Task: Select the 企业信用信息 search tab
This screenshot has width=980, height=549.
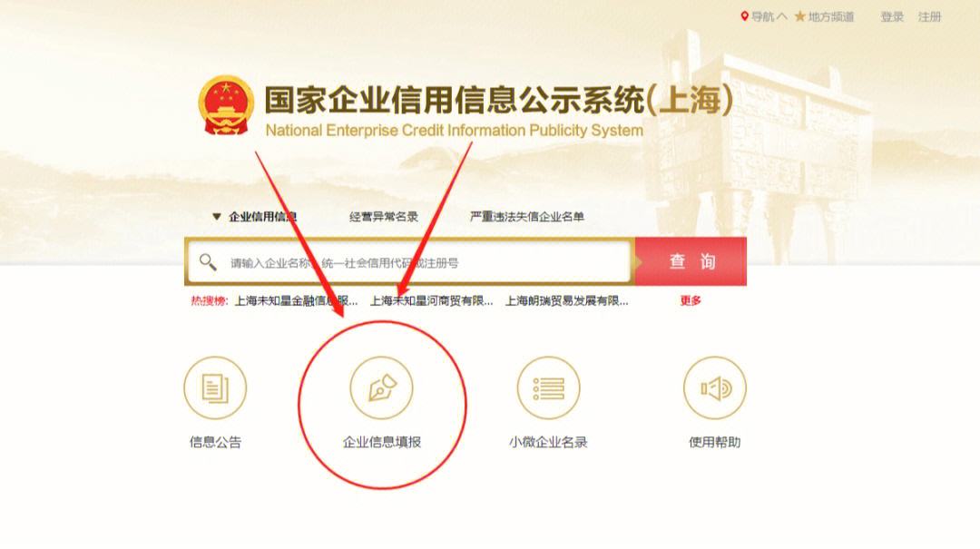Action: 262,216
